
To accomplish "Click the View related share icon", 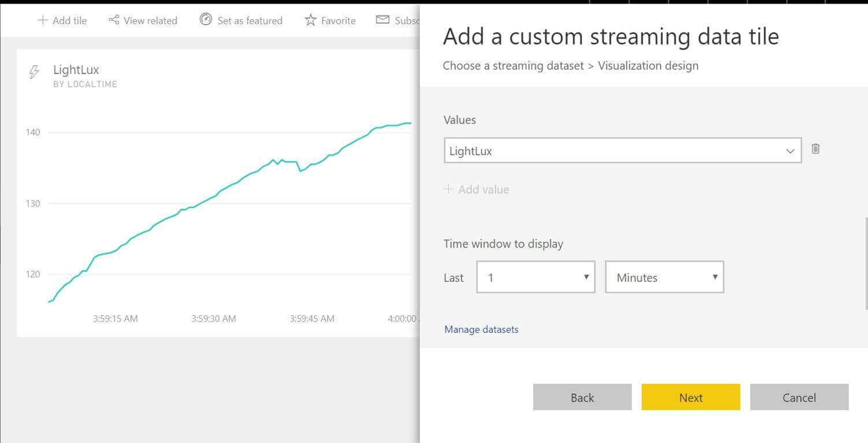I will click(x=114, y=20).
